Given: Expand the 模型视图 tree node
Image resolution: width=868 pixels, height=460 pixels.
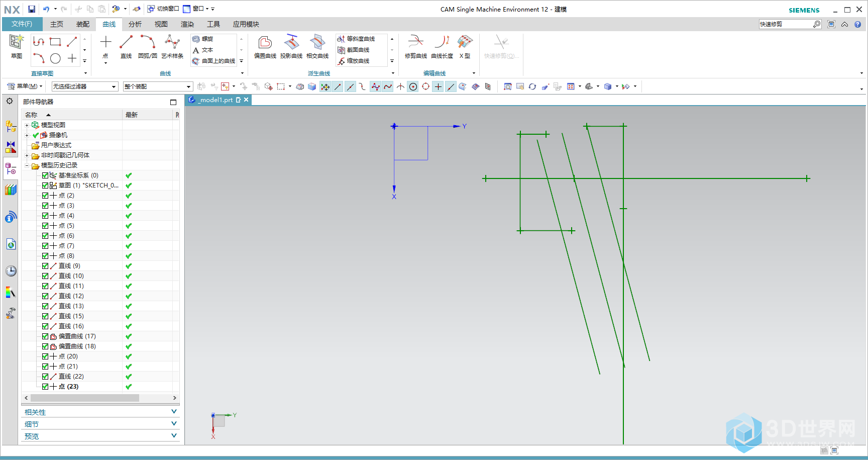Looking at the screenshot, I should click(27, 125).
